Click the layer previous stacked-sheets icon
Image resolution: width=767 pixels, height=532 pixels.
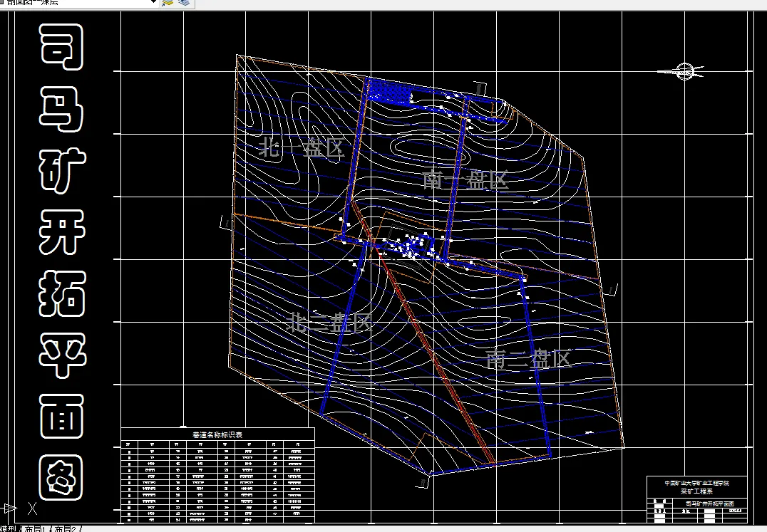click(184, 2)
